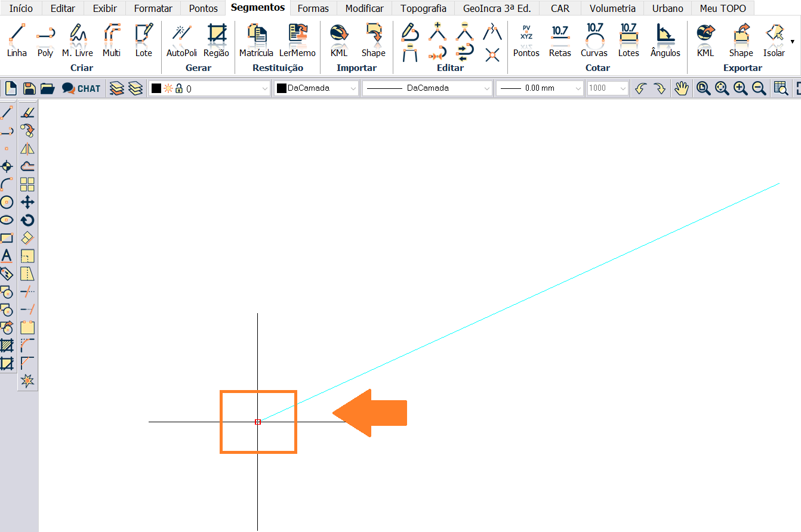Open the CHAT button

(x=82, y=88)
